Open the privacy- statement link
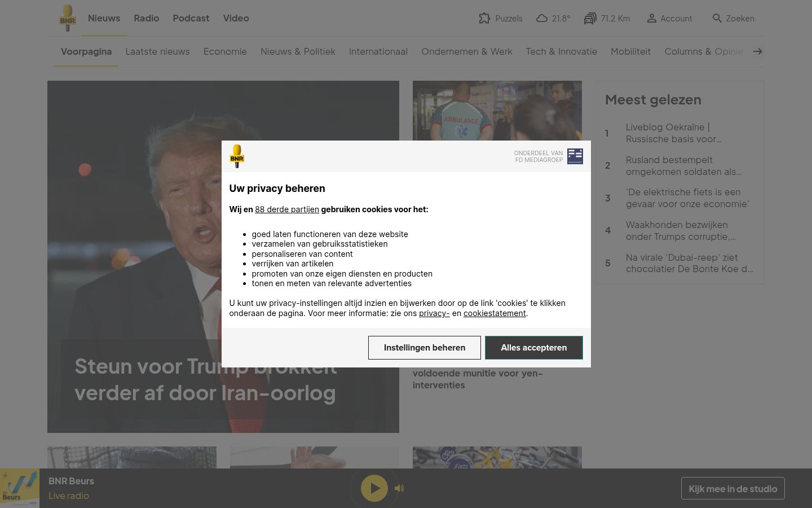Viewport: 812px width, 508px height. coord(434,313)
